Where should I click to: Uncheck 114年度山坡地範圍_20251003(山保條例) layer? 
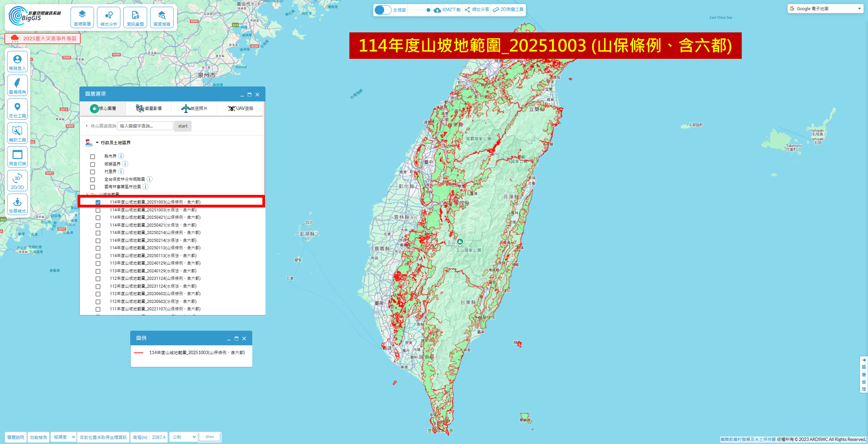coord(98,202)
